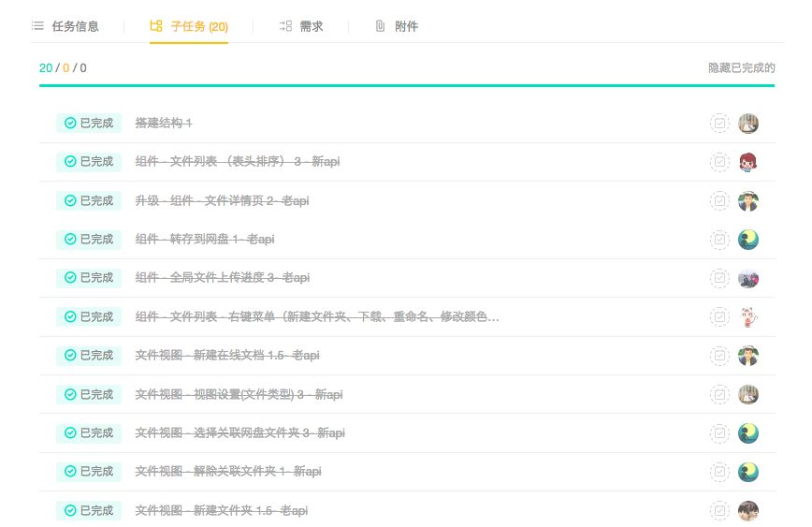812x527 pixels.
Task: Click the date icon for 解除关联文件夹 task
Action: coord(719,472)
